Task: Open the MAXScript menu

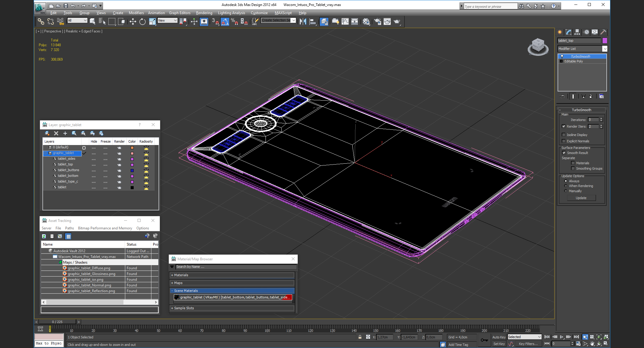Action: pyautogui.click(x=283, y=13)
